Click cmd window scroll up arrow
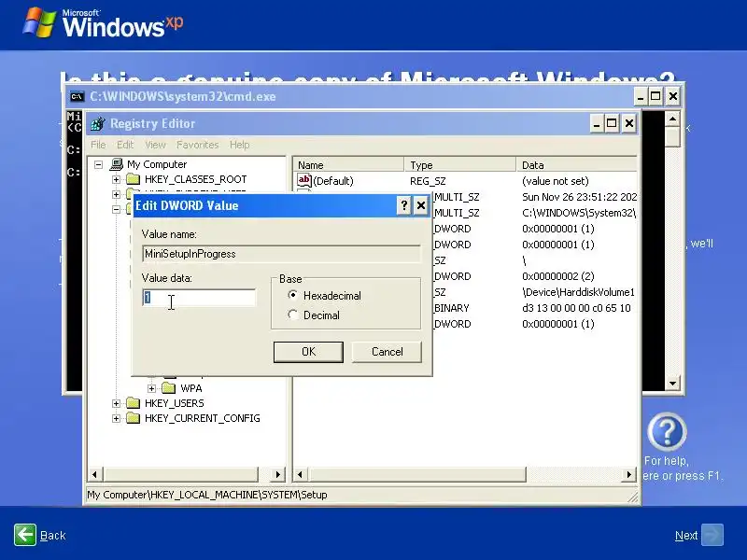The height and width of the screenshot is (560, 747). (672, 119)
